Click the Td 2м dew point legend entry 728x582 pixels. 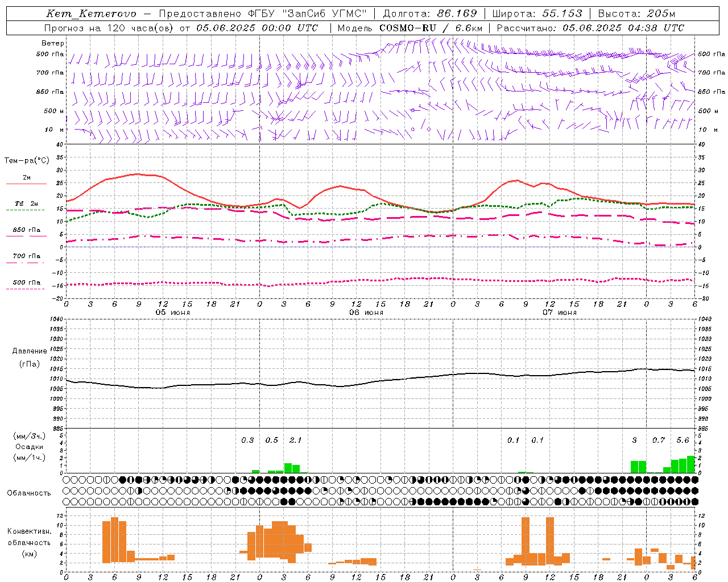[27, 203]
